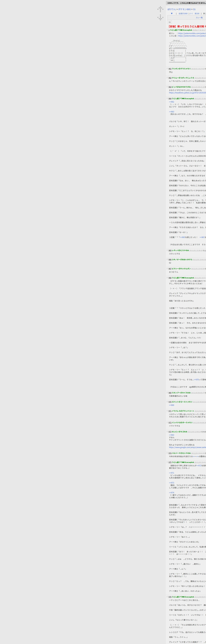This screenshot has width=206, height=644.
Task: Open the 前スレ pokemonbbs.com link
Action: 192,33
